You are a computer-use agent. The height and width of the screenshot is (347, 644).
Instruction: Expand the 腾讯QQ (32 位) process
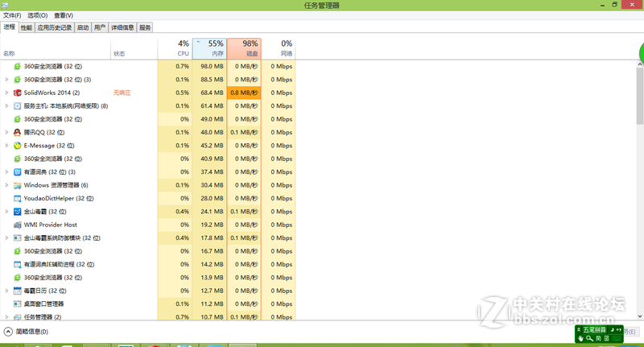pos(6,132)
